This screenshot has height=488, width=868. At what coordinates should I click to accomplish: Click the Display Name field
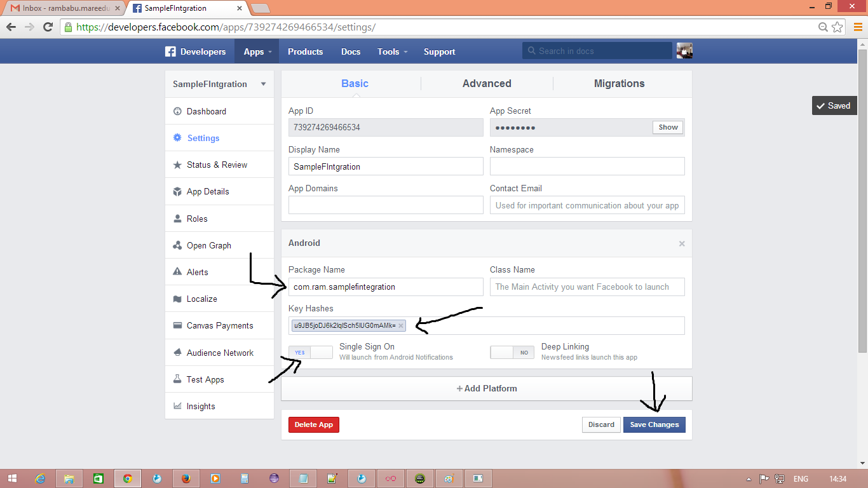pos(386,166)
